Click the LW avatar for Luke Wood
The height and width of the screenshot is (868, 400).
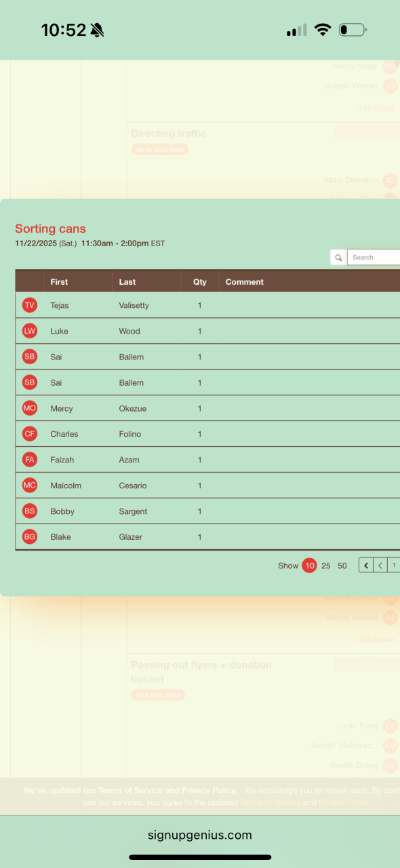click(x=30, y=331)
